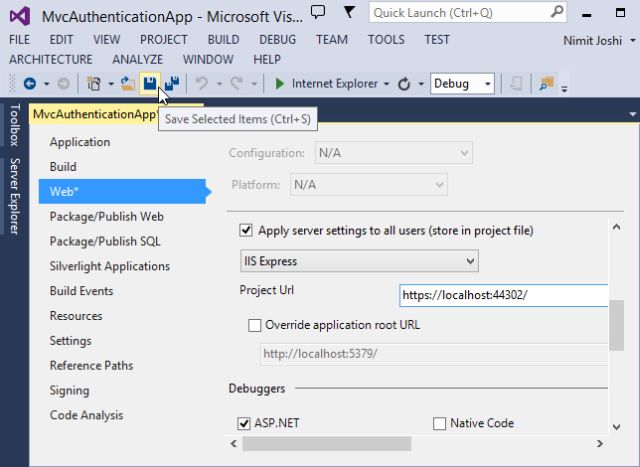Start debugging with the green play icon

coord(280,84)
